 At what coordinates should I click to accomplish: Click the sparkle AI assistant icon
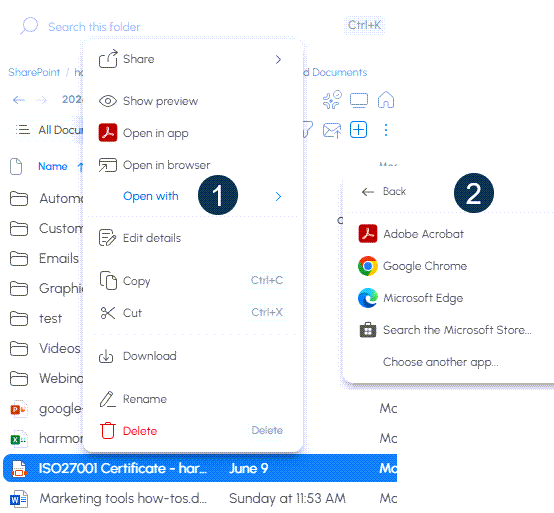click(332, 100)
